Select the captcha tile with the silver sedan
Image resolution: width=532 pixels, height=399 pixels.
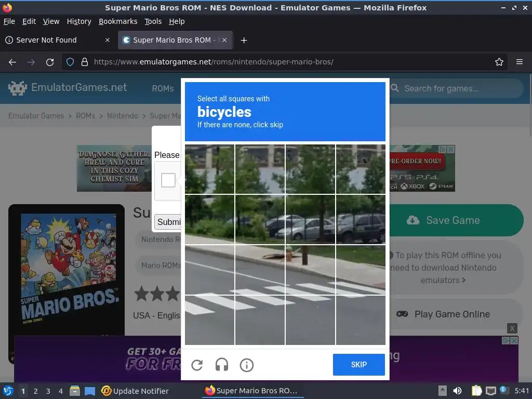(310, 219)
